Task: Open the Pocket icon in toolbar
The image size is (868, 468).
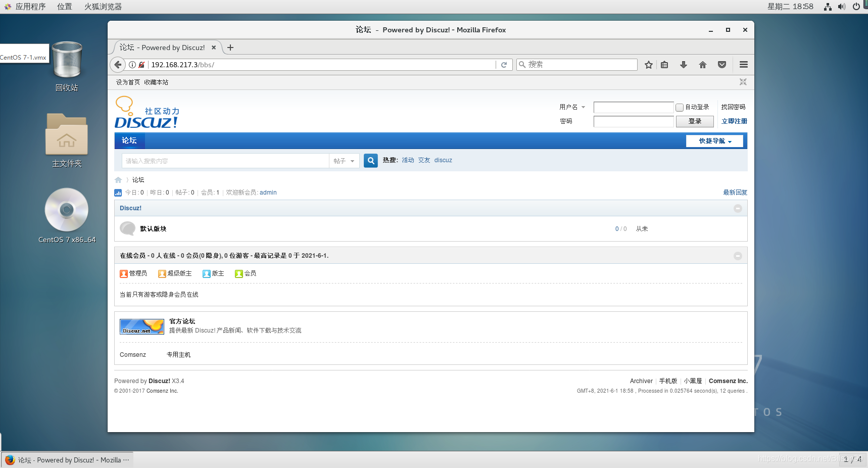Action: point(722,65)
